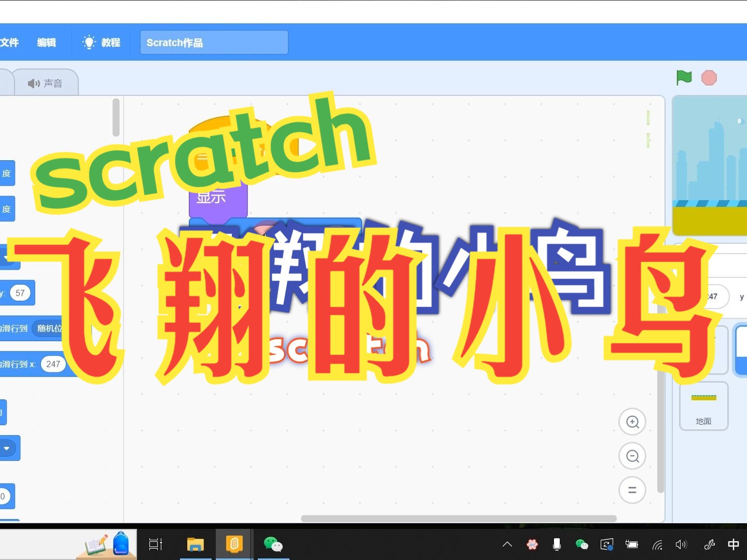
Task: Click the red stop sign above the stage
Action: pos(709,78)
